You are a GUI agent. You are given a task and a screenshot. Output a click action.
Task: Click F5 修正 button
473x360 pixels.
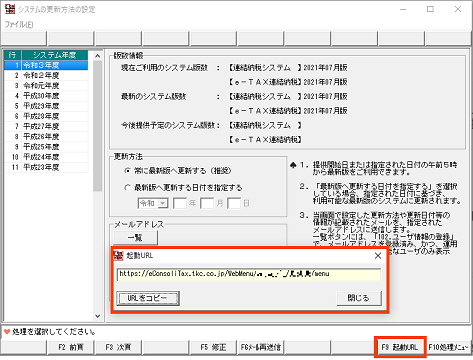213,347
